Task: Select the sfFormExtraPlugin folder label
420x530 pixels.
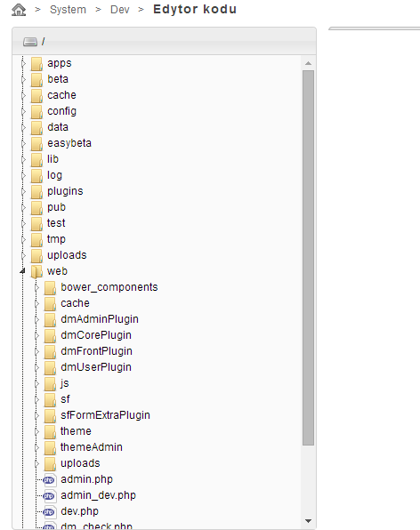Action: 105,415
